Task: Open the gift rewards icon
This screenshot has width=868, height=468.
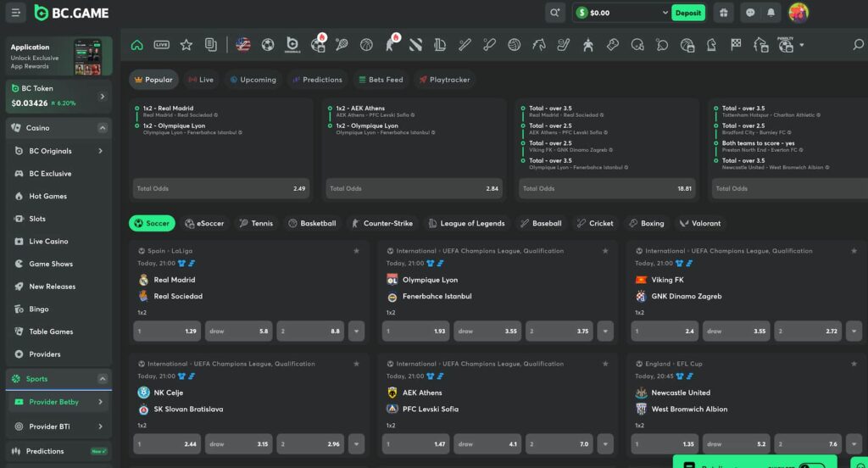Action: click(724, 13)
